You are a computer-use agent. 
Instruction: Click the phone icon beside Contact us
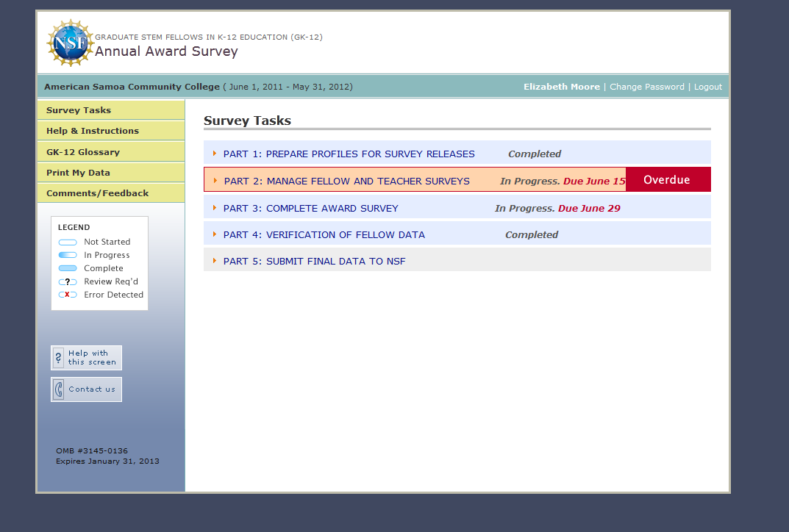click(x=58, y=389)
